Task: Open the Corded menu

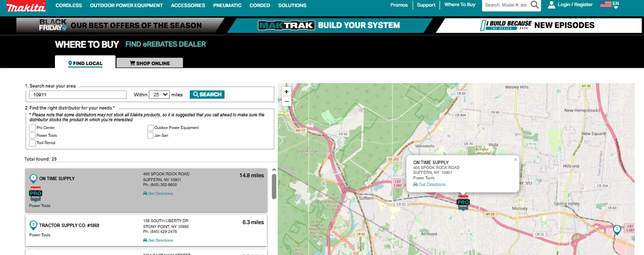Action: 260,6
